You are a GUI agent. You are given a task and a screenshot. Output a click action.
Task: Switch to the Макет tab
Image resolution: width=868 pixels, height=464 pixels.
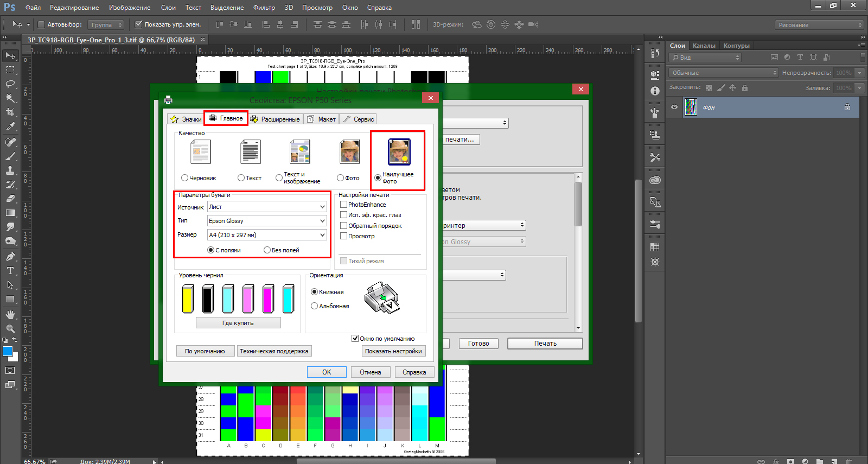(x=322, y=119)
